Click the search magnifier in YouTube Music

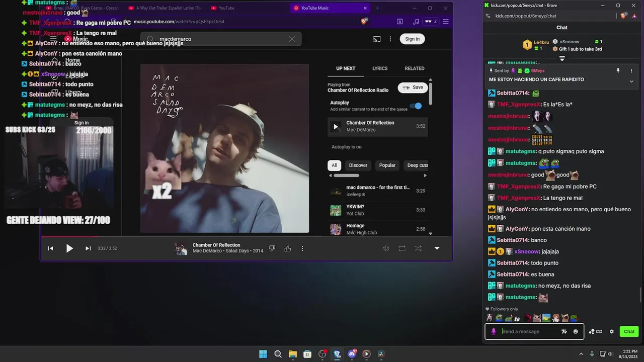click(x=150, y=39)
